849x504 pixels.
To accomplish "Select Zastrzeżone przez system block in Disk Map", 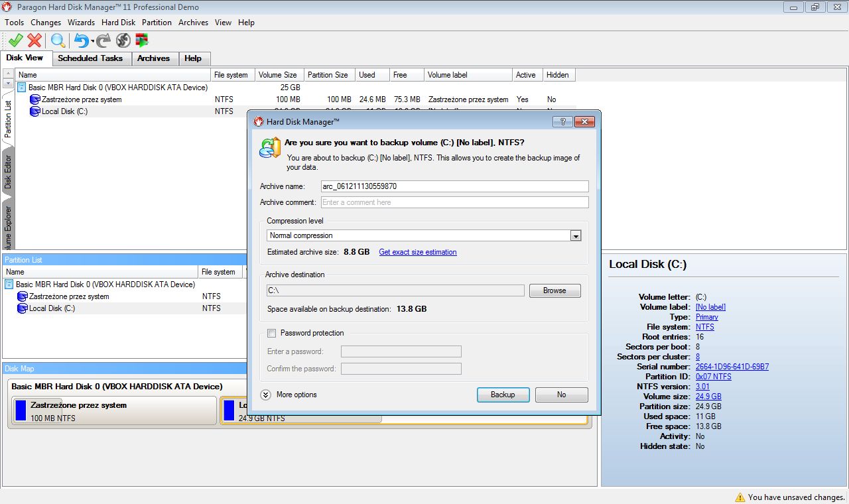I will [x=113, y=410].
